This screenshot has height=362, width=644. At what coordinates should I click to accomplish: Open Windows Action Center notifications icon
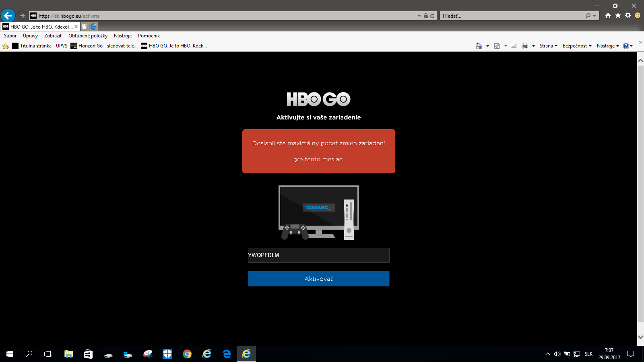[631, 354]
